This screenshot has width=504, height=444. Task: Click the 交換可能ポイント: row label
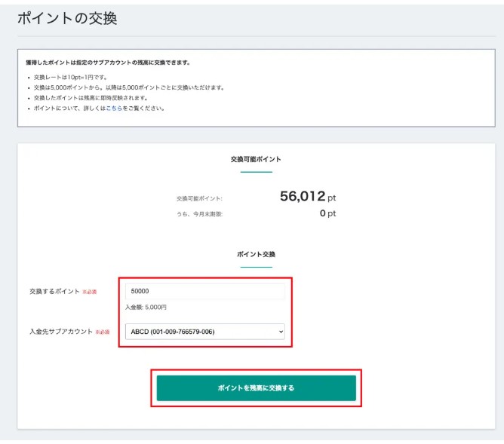[x=199, y=198]
